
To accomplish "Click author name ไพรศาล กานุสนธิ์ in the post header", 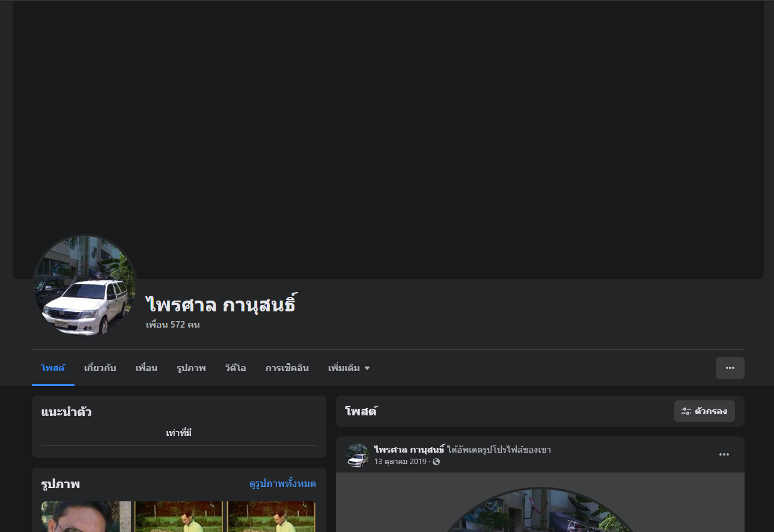I will pyautogui.click(x=409, y=450).
